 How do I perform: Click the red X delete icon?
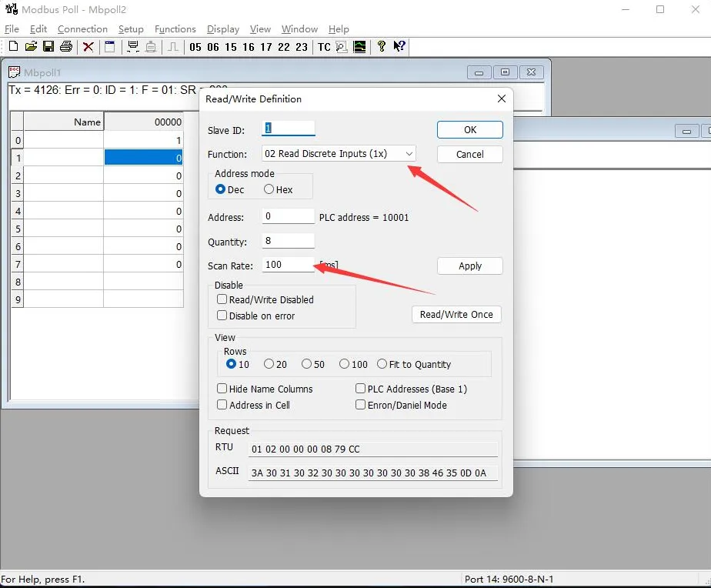(88, 47)
